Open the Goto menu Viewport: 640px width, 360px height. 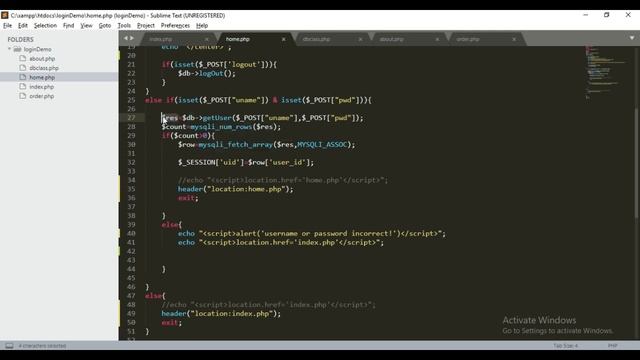[104, 25]
